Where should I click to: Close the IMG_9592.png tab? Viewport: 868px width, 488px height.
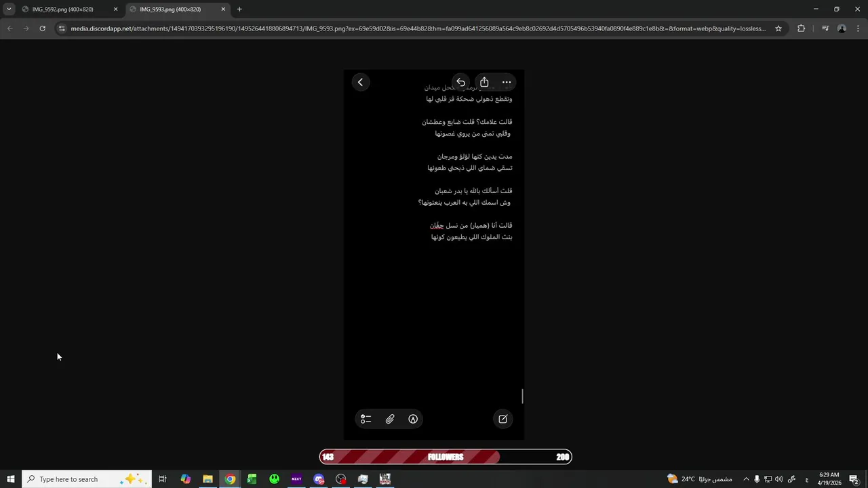[115, 9]
